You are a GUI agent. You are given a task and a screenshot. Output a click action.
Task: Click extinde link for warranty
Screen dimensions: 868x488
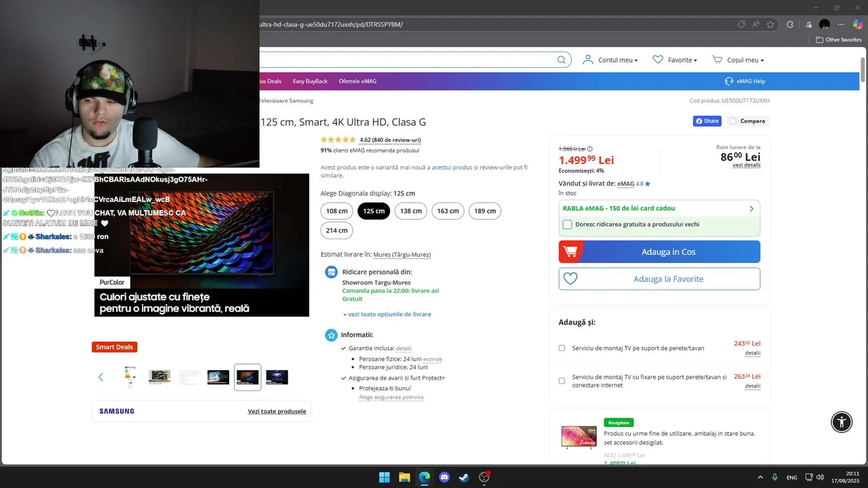point(433,359)
